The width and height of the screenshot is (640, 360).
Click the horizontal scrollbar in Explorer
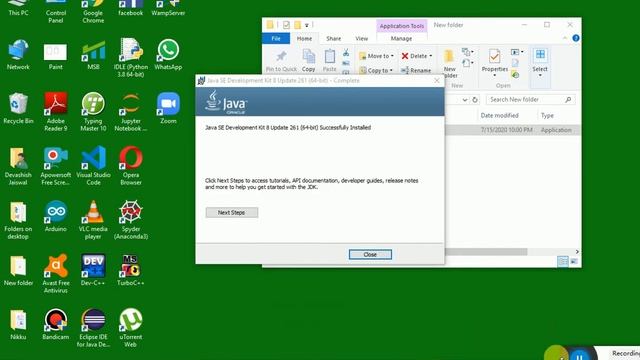[x=486, y=251]
